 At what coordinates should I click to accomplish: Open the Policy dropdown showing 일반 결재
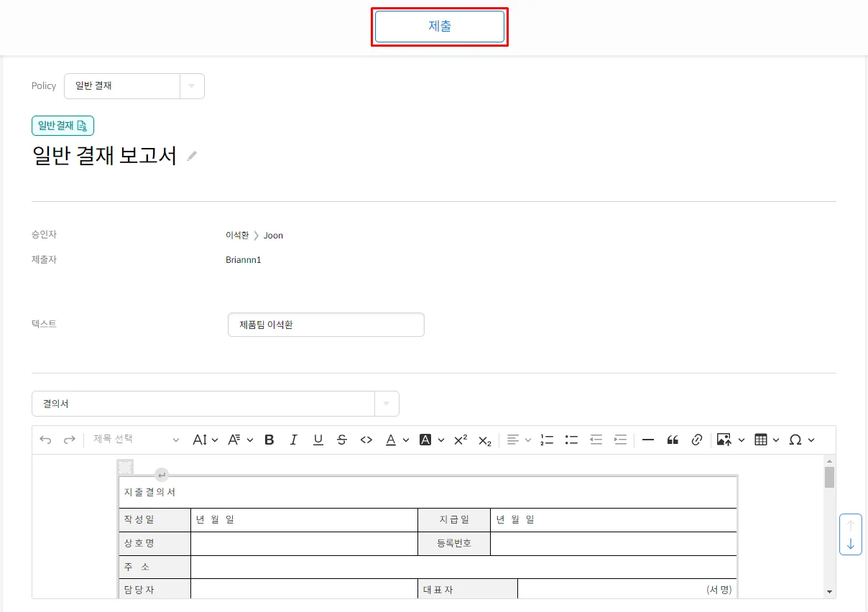pos(134,86)
